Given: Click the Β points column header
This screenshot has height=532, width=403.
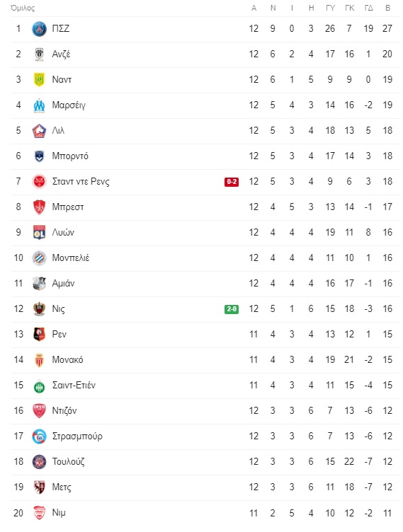Looking at the screenshot, I should click(x=387, y=8).
